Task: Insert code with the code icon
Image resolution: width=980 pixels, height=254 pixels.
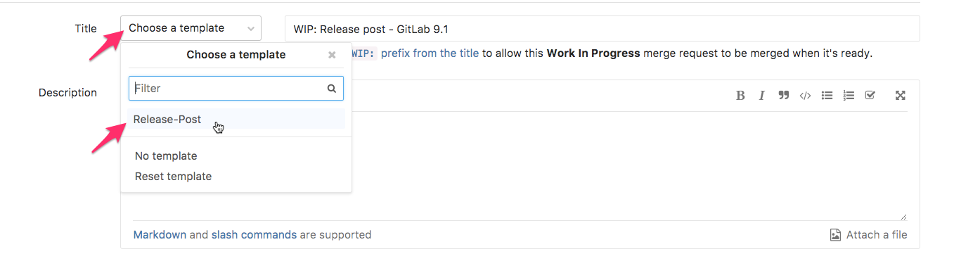Action: tap(806, 96)
